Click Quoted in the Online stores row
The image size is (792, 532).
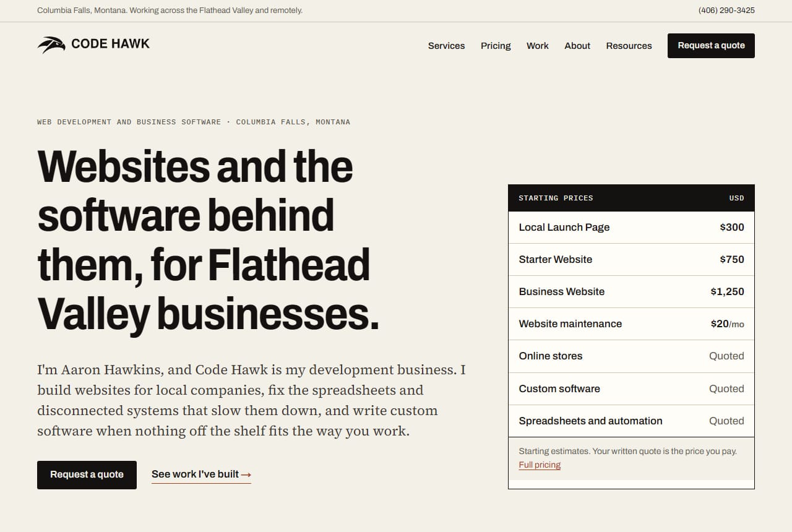(x=726, y=356)
